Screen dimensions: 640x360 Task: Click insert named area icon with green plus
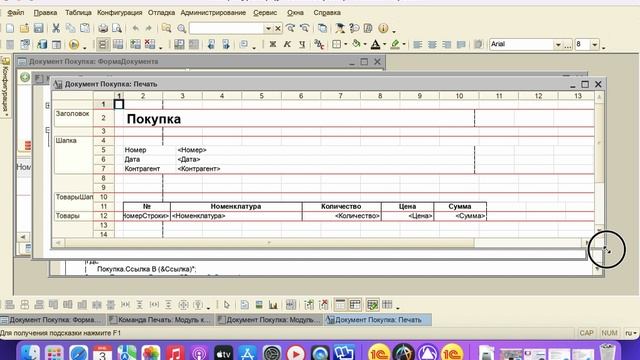[x=136, y=44]
